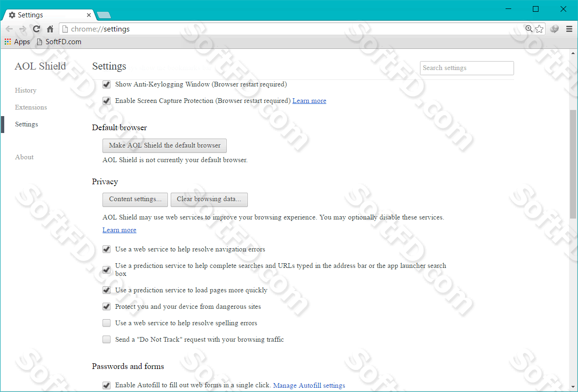Click the Search settings field
The height and width of the screenshot is (392, 578).
coord(467,68)
